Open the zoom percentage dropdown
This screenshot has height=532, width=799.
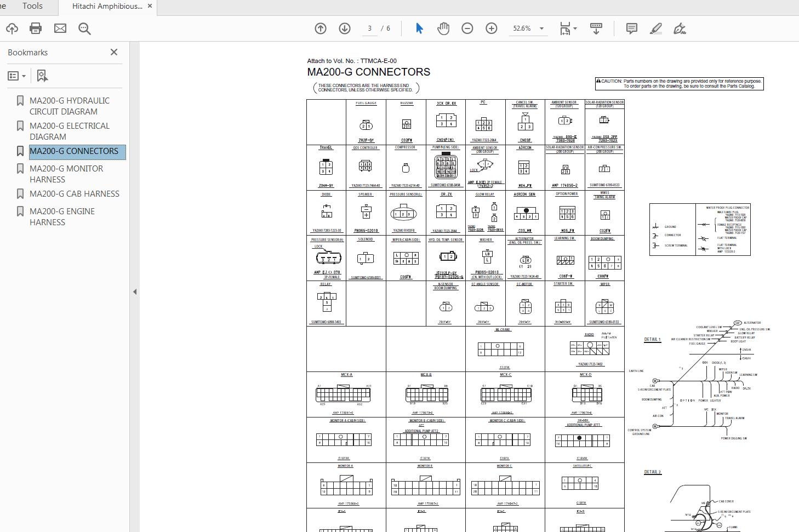(x=541, y=28)
